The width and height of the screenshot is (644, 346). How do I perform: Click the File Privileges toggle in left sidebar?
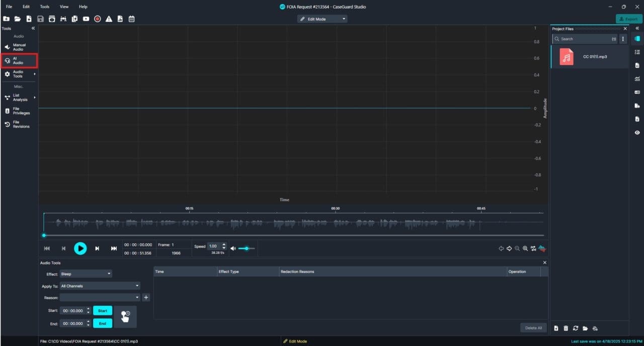(18, 110)
